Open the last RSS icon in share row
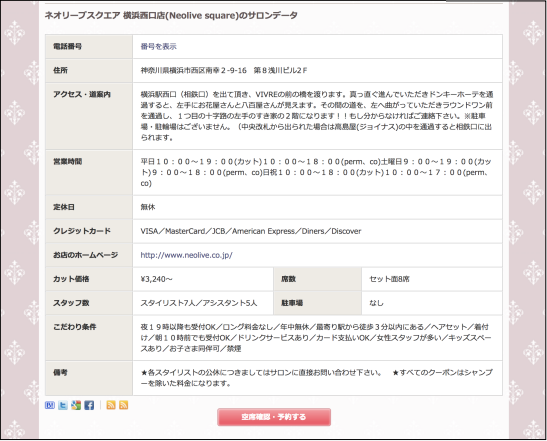This screenshot has width=547, height=441. [x=123, y=405]
